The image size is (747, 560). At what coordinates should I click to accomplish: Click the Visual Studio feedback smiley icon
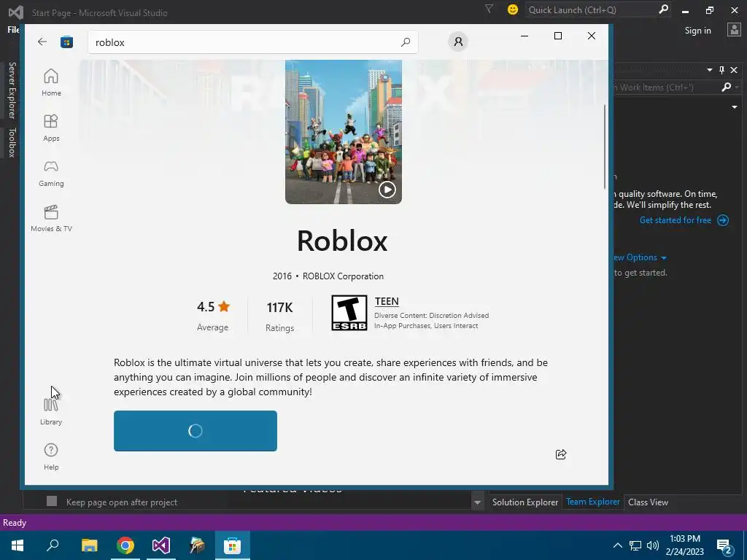(513, 9)
